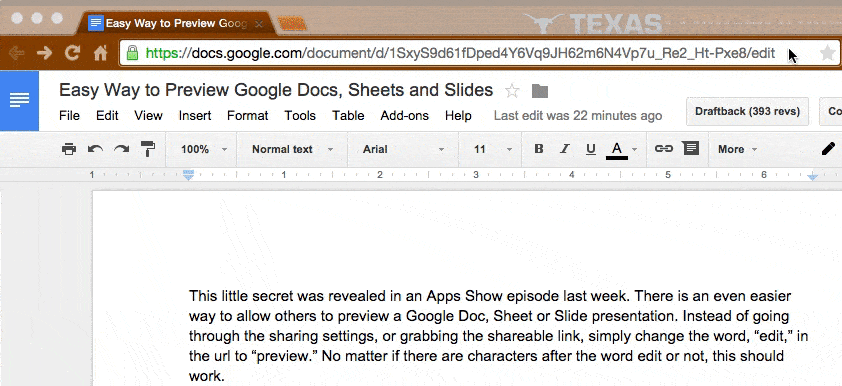Open the zoom 100% dropdown
The height and width of the screenshot is (386, 842).
tap(204, 149)
